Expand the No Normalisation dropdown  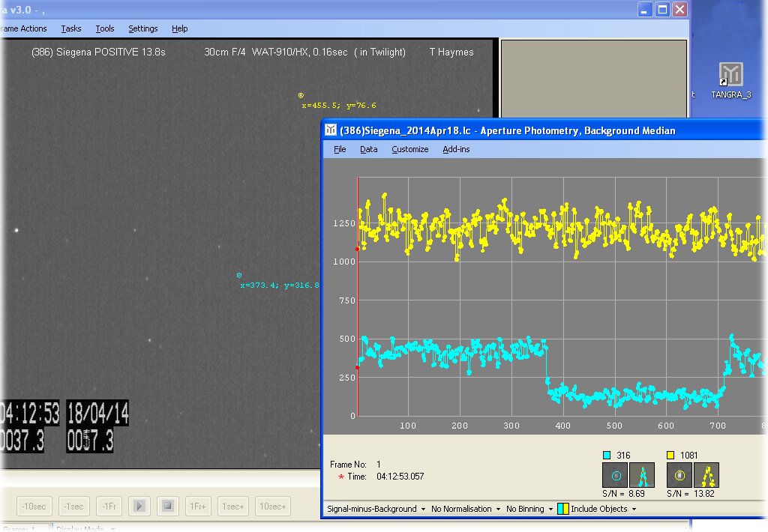click(x=466, y=510)
